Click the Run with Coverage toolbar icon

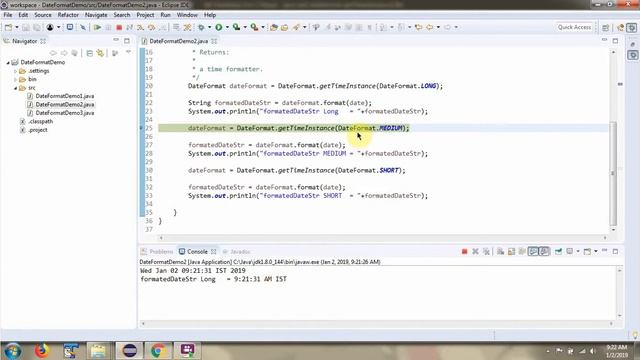tap(236, 27)
